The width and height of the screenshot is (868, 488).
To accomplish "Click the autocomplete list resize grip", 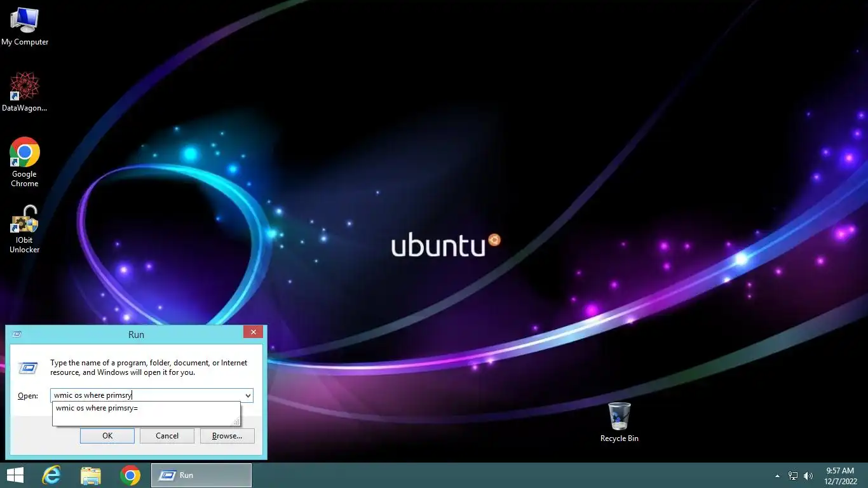I will 237,422.
